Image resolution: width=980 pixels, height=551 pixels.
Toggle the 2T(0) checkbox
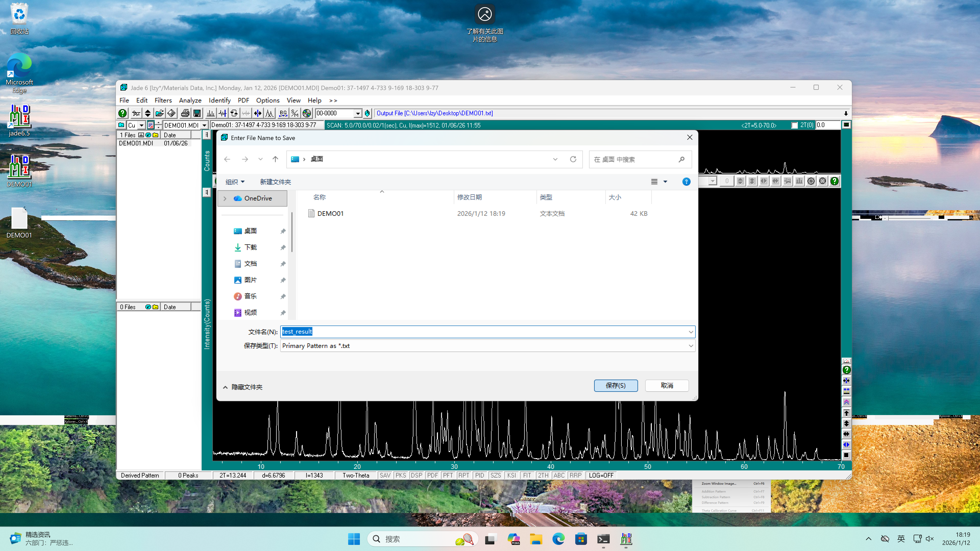coord(794,125)
